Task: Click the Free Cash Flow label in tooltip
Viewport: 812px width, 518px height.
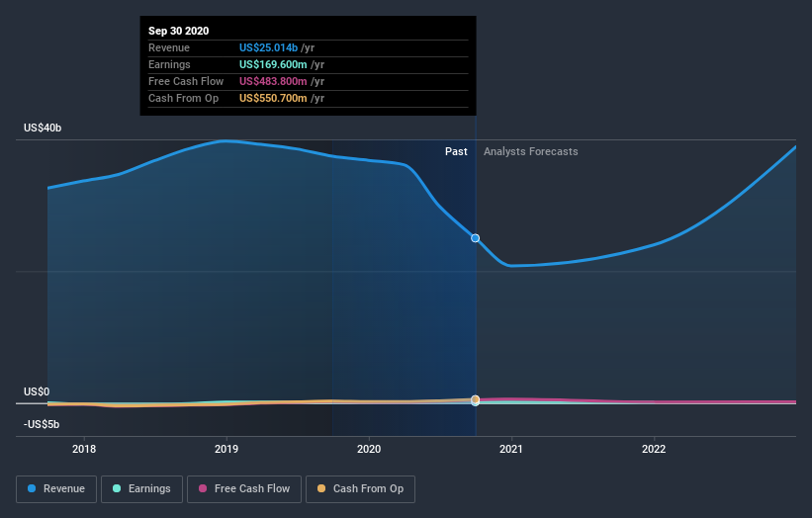Action: coord(186,81)
